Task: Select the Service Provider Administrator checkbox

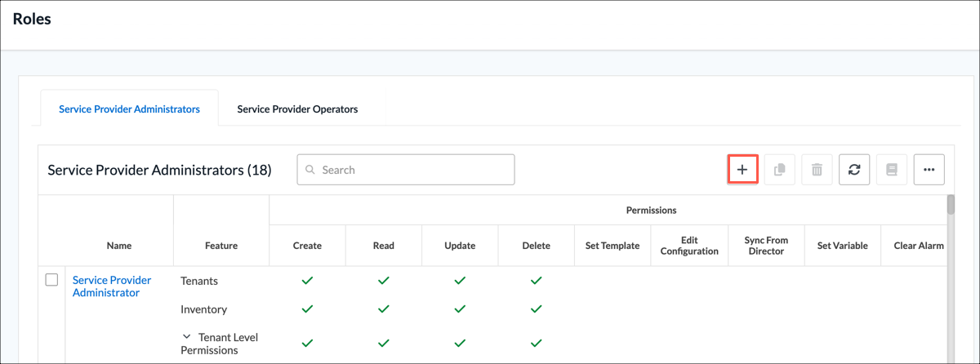Action: pos(51,280)
